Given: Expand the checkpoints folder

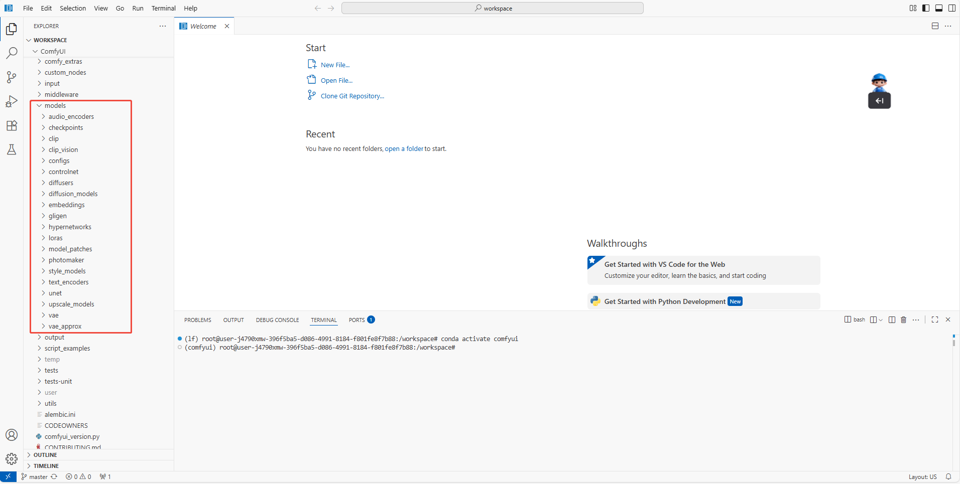Looking at the screenshot, I should point(65,128).
